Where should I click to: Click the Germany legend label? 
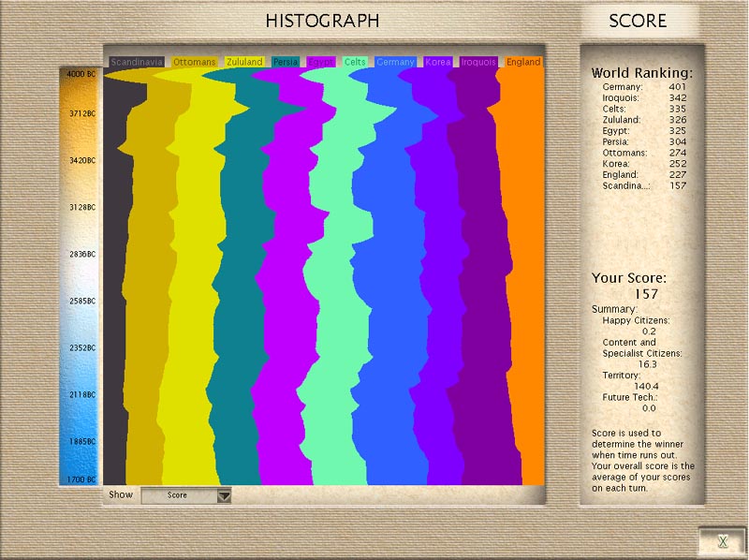click(x=395, y=63)
